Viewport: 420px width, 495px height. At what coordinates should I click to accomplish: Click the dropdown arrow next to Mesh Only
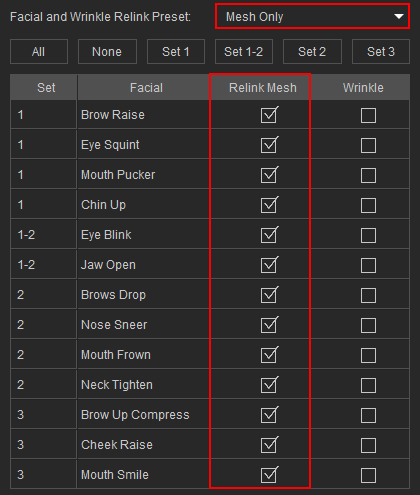coord(399,16)
